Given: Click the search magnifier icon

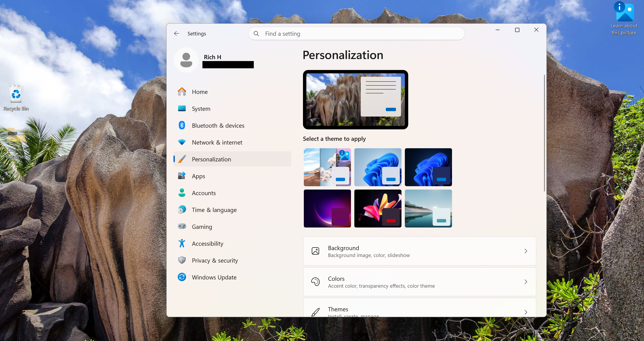Looking at the screenshot, I should 256,34.
